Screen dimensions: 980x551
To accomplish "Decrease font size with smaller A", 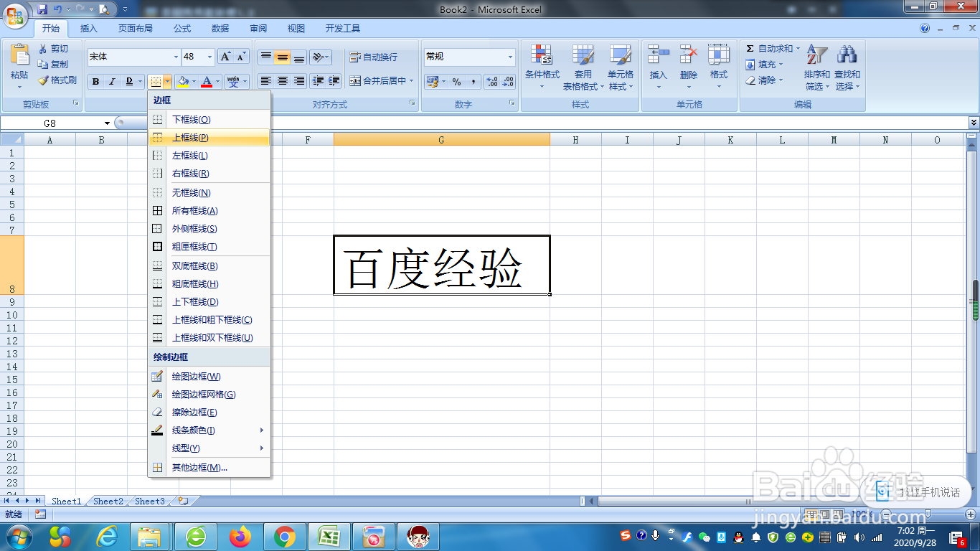I will [x=241, y=57].
